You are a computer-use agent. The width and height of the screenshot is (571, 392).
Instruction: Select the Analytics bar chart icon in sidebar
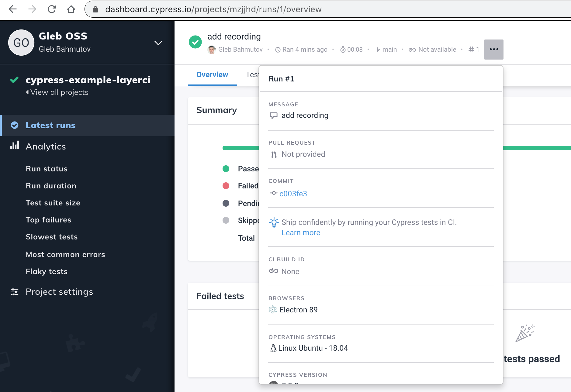(15, 146)
